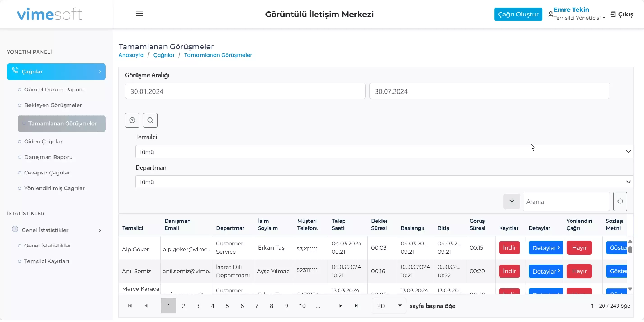This screenshot has height=322, width=644.
Task: Click İndir in Anıl Semiz row
Action: (509, 271)
